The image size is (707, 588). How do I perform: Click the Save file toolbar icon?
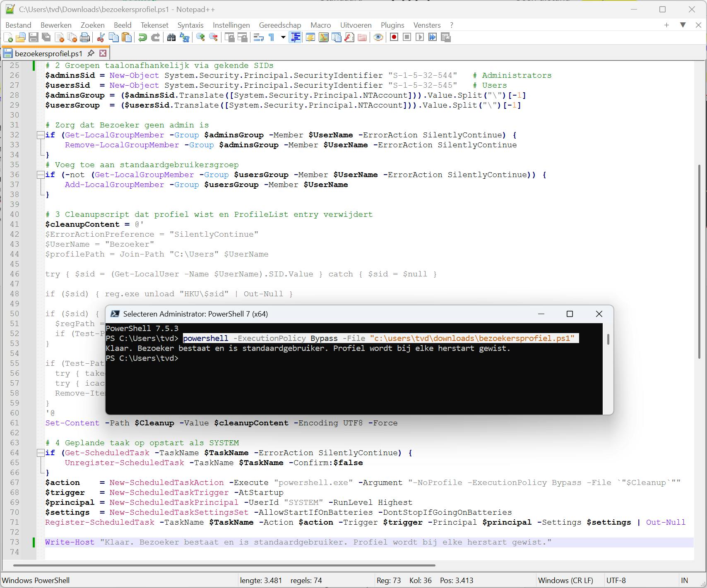click(34, 38)
